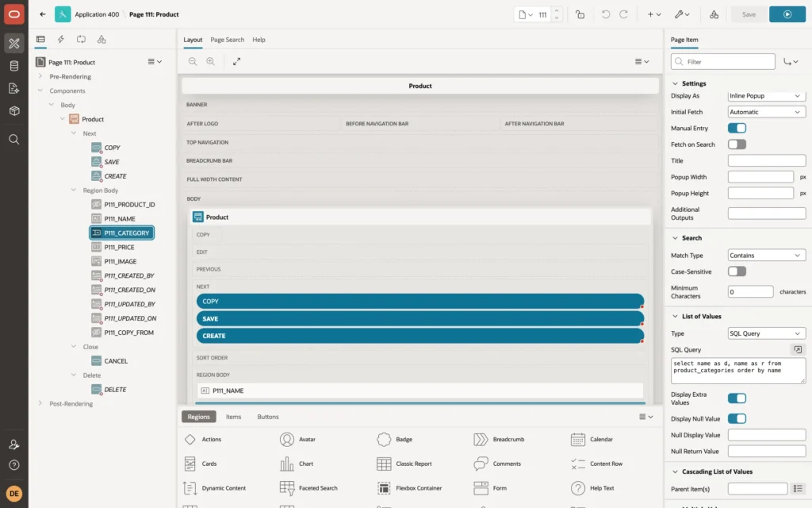Click the Save button
Screen dimensions: 812x508
[749, 14]
